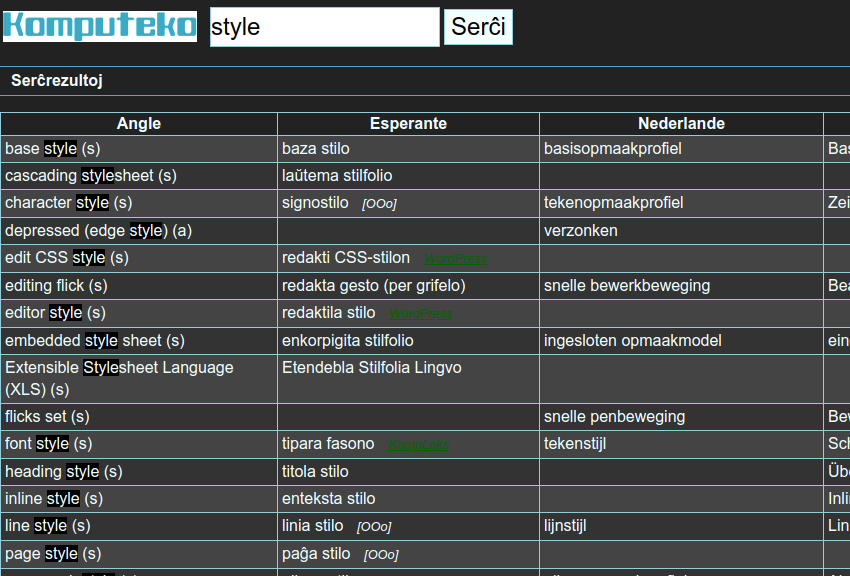Click the 'edit CSS style (s)' entry
The height and width of the screenshot is (576, 850).
coord(67,257)
